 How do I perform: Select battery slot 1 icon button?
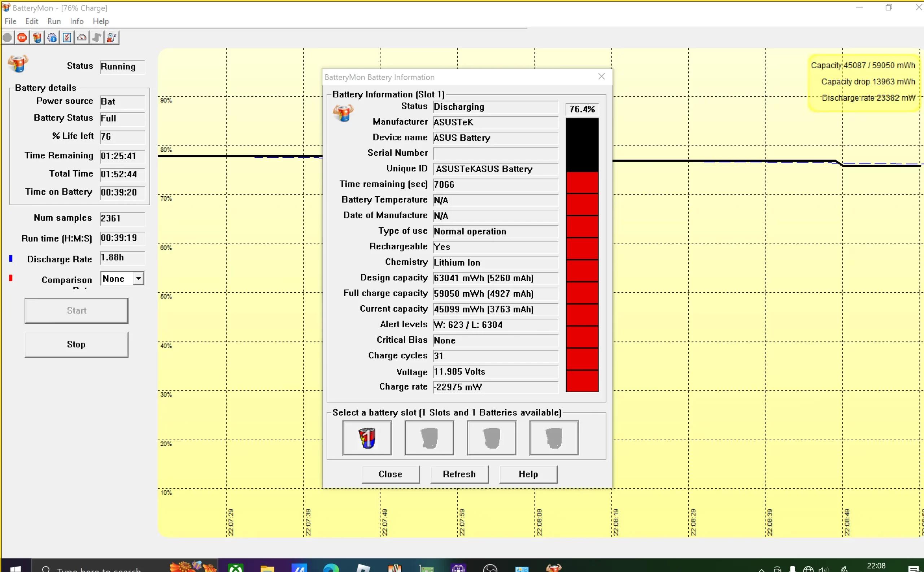coord(367,438)
